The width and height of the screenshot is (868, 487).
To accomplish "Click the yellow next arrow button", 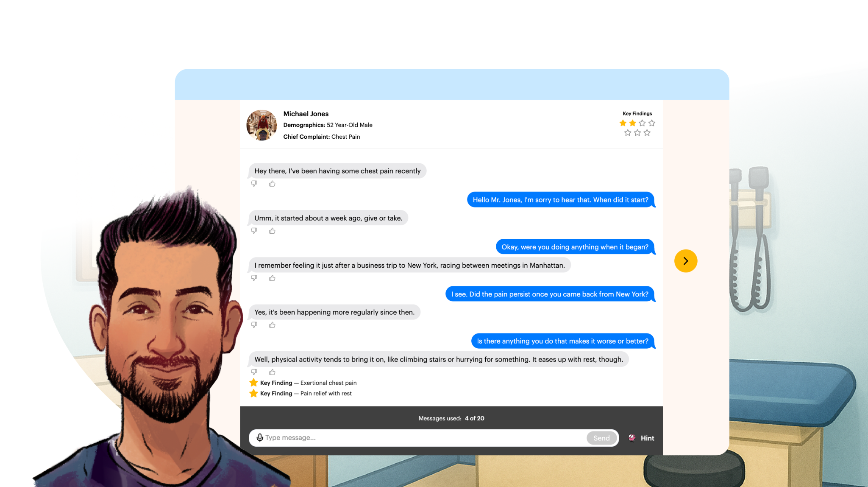I will [685, 261].
